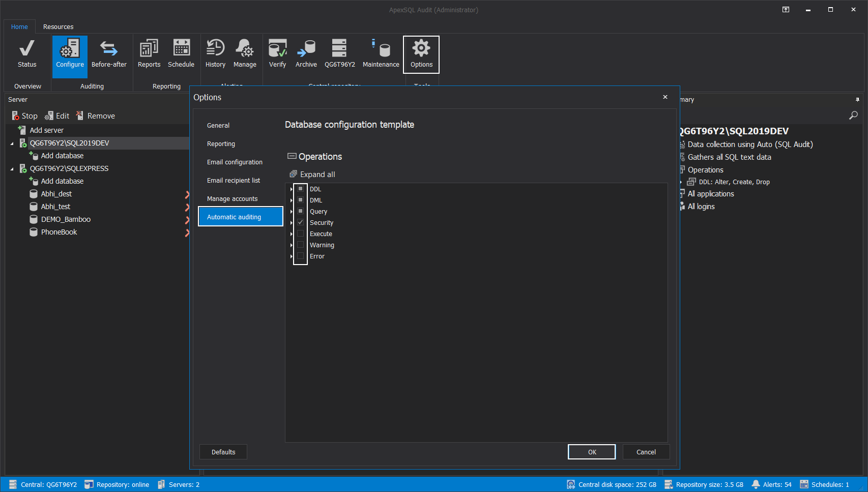Open the Options gear icon
This screenshot has width=868, height=492.
click(x=421, y=54)
